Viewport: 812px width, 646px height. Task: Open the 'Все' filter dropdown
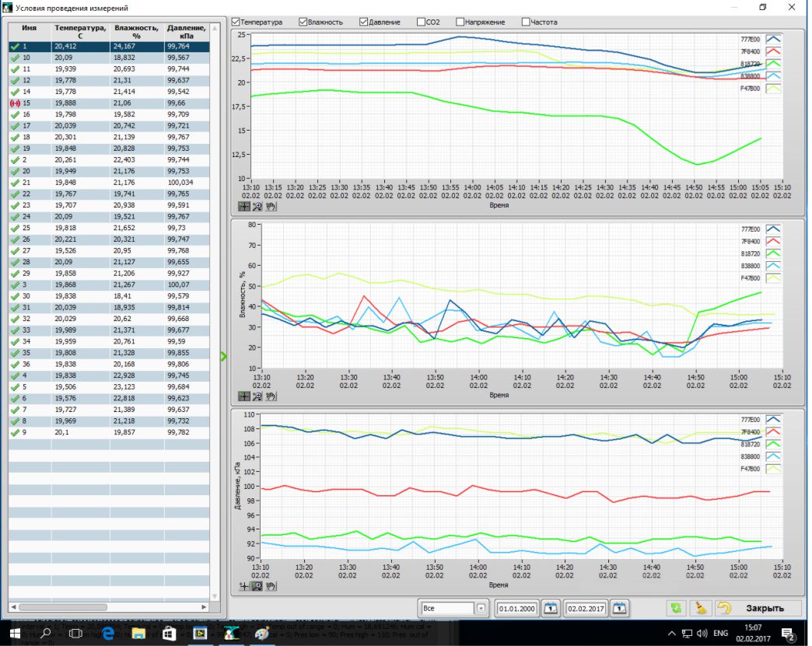(x=481, y=608)
